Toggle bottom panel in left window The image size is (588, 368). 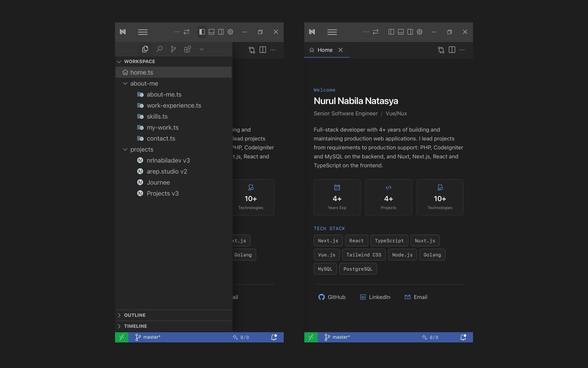coord(212,32)
